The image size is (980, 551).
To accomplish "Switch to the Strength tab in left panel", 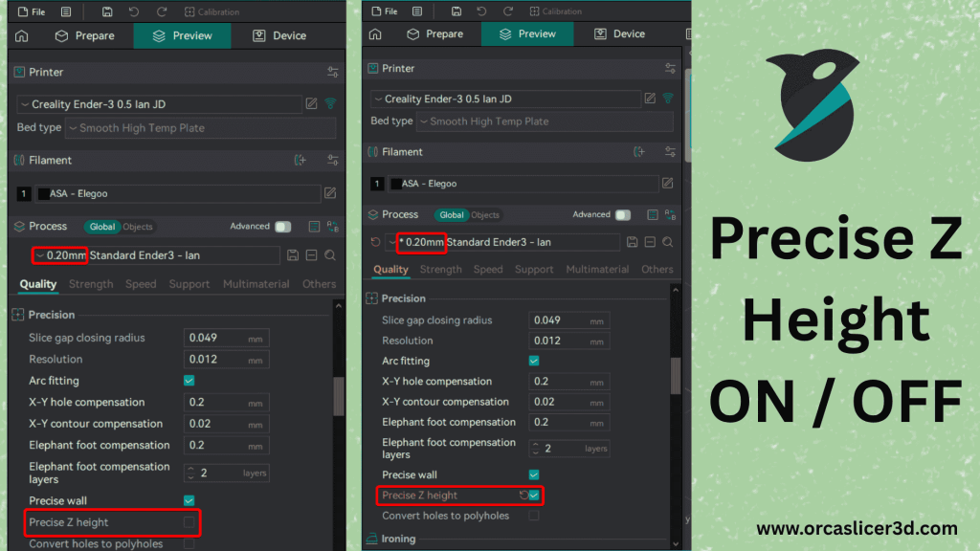I will point(91,284).
